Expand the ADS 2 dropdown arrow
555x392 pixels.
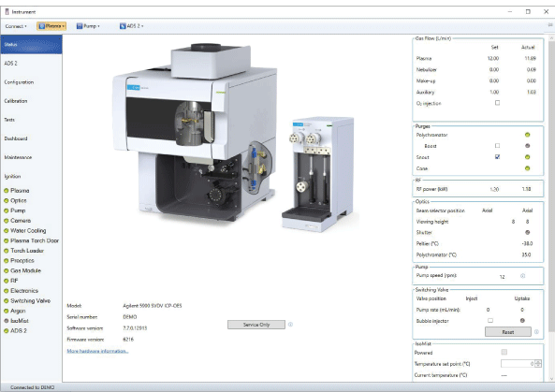(142, 26)
